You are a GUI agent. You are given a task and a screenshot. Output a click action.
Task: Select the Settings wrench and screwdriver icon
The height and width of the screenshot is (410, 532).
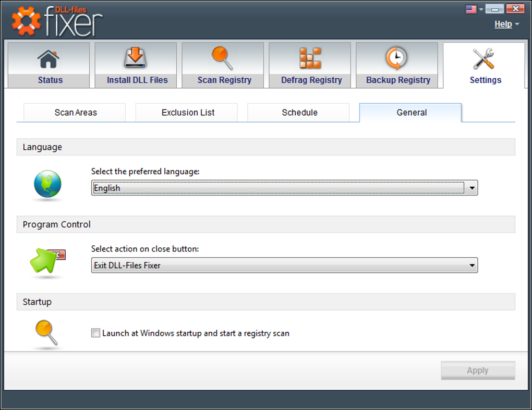484,59
